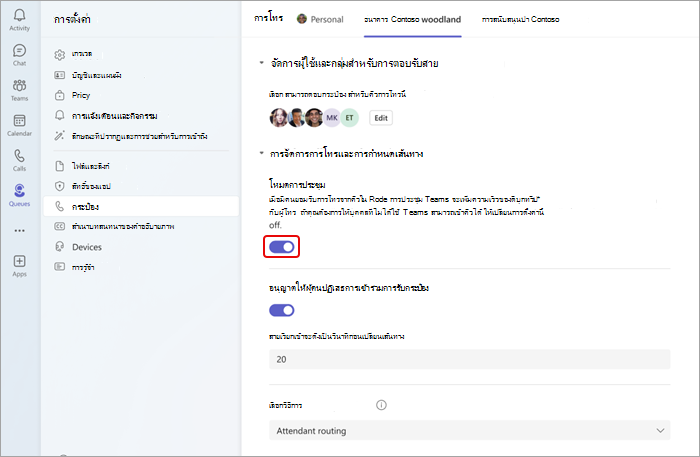Toggle the conference mode switch
This screenshot has height=457, width=700.
pos(282,247)
